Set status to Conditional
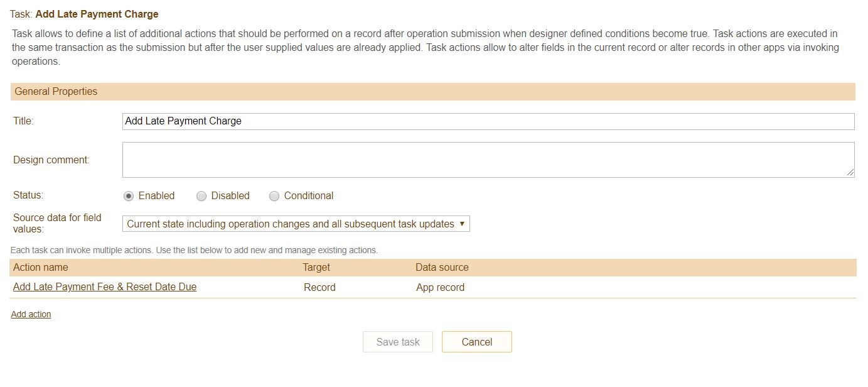 point(274,196)
